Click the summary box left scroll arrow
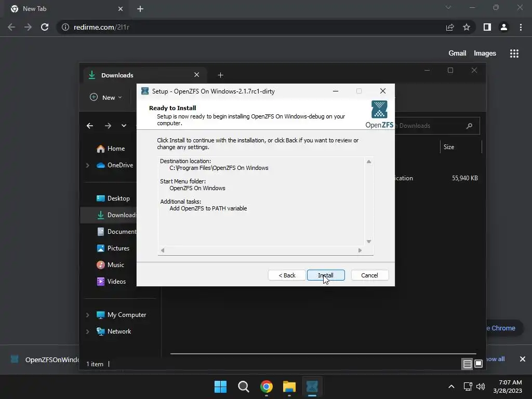532x399 pixels. click(x=163, y=250)
